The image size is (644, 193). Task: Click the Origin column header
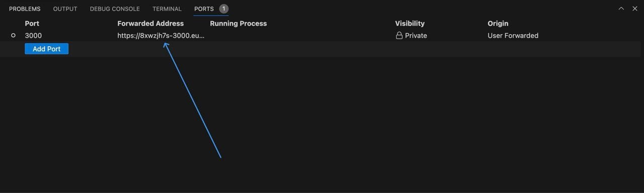(498, 23)
